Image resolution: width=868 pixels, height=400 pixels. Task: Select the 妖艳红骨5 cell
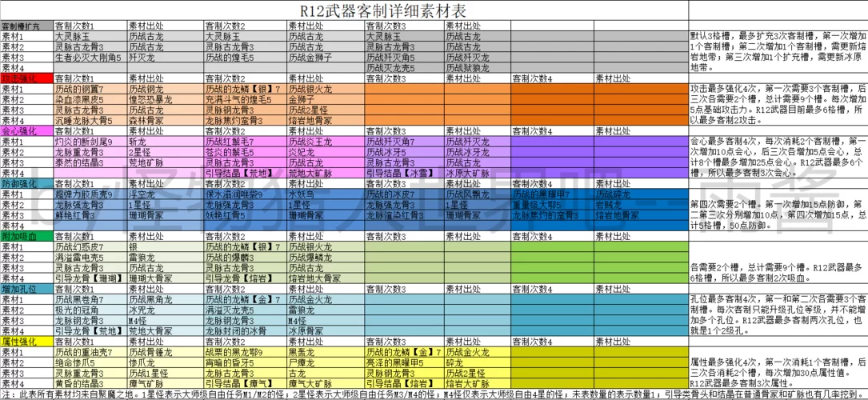(x=245, y=215)
